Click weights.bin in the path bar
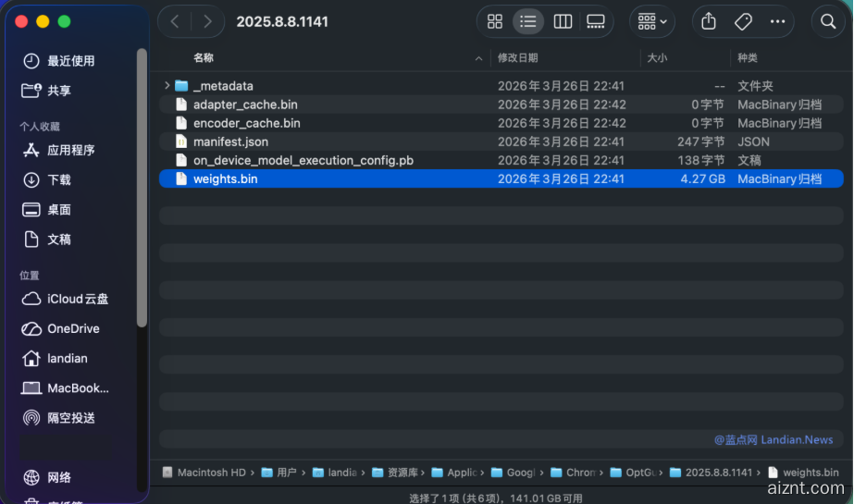This screenshot has width=854, height=504. pyautogui.click(x=803, y=473)
